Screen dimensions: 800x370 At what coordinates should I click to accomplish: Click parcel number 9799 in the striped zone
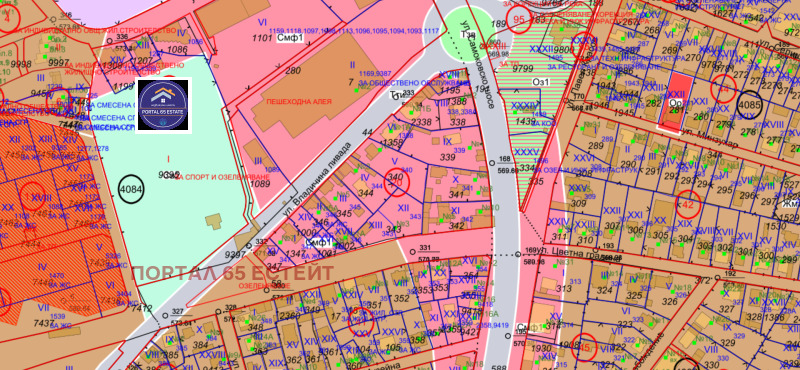tap(523, 68)
